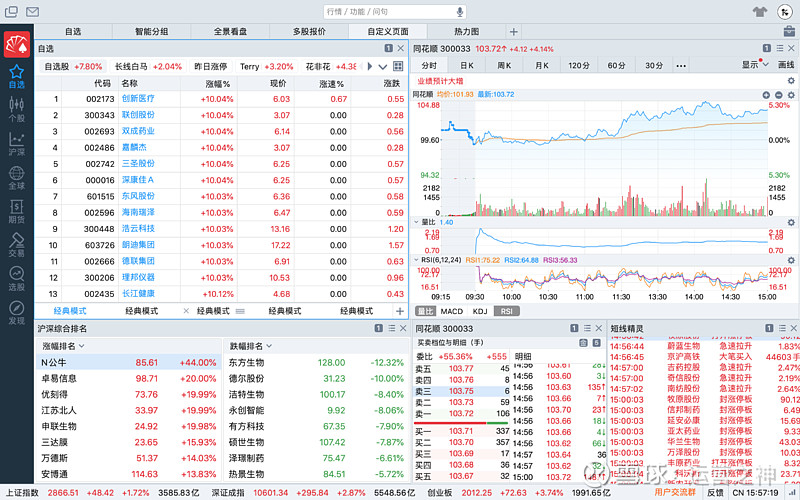Add new page tab with plus icon
The width and height of the screenshot is (800, 500).
(x=513, y=32)
